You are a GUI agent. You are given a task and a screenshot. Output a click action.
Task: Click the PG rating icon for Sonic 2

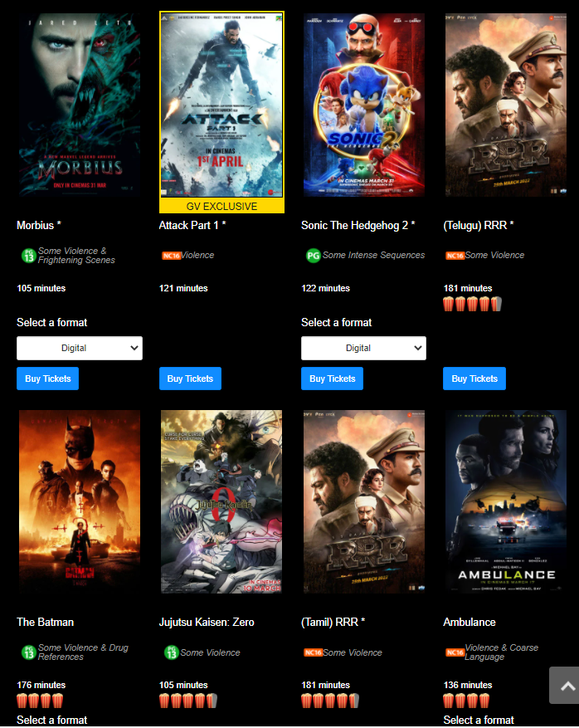314,256
